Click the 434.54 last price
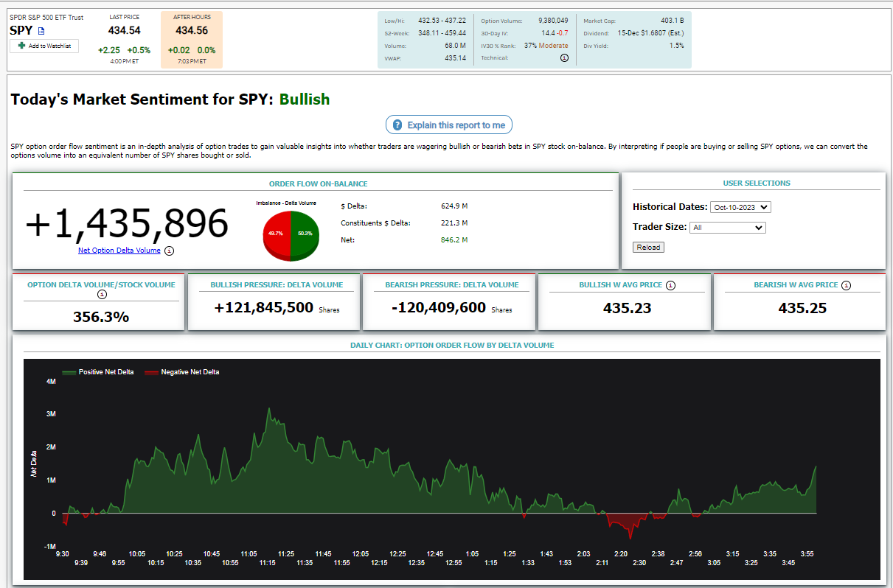Viewport: 893px width, 588px height. tap(124, 30)
